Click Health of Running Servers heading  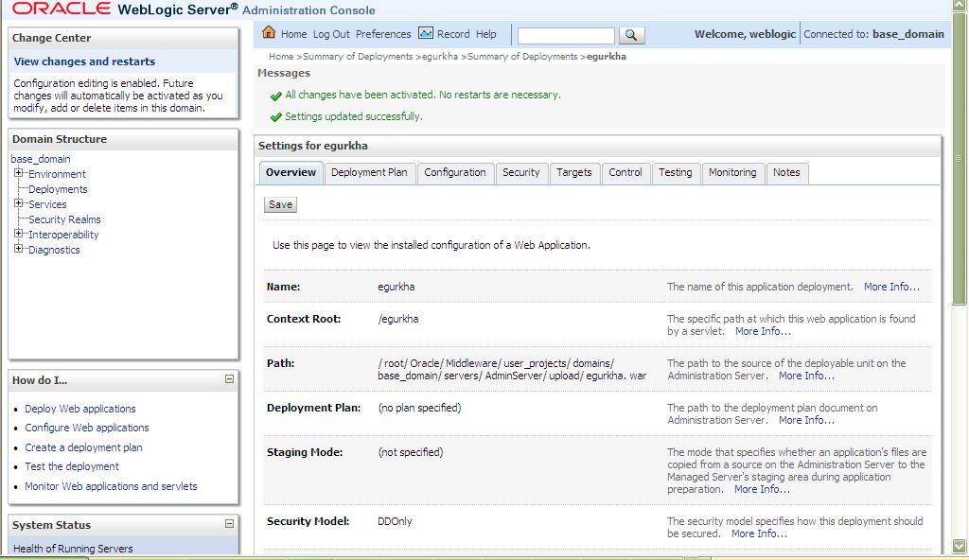73,549
